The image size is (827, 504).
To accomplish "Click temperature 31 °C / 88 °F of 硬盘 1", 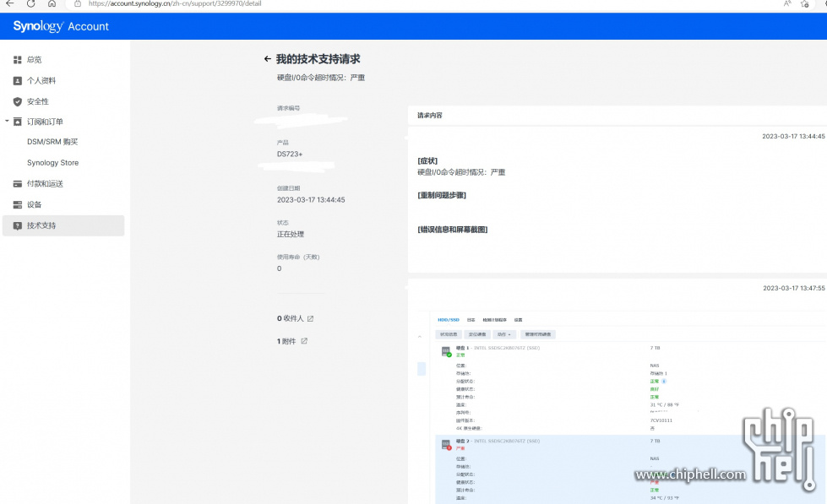I will [665, 405].
